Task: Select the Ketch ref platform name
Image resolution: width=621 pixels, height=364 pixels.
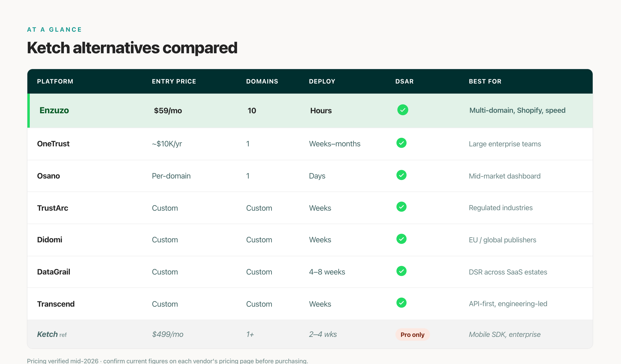Action: pos(52,334)
